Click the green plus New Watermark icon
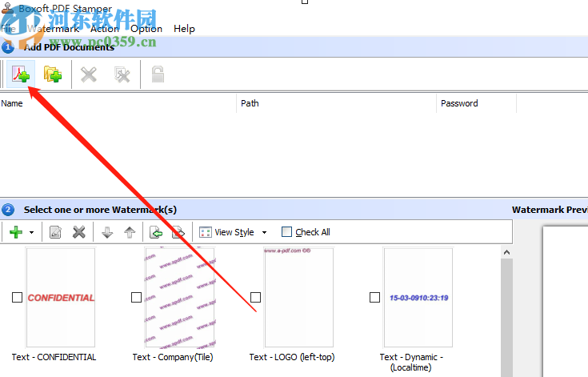The height and width of the screenshot is (377, 588). pyautogui.click(x=16, y=232)
